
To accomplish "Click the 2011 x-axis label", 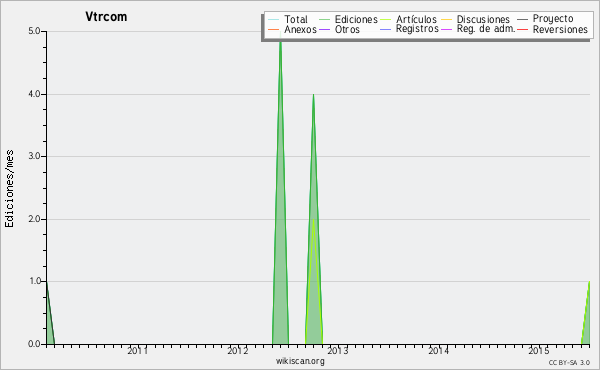I will (137, 350).
